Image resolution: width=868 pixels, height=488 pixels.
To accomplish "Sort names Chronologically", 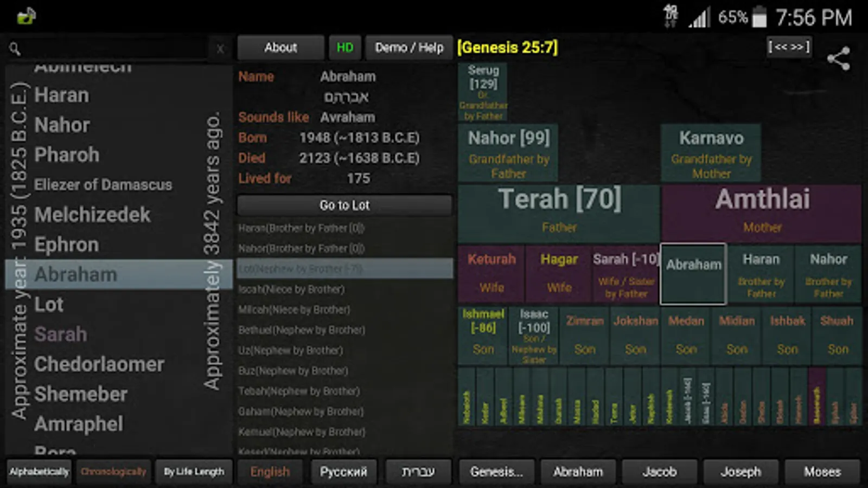I will 113,472.
